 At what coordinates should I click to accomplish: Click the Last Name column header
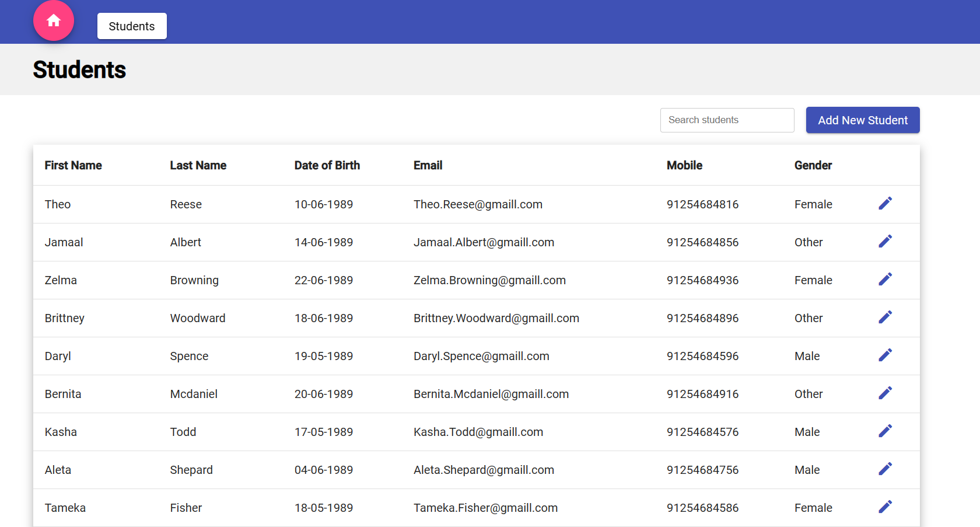coord(198,165)
